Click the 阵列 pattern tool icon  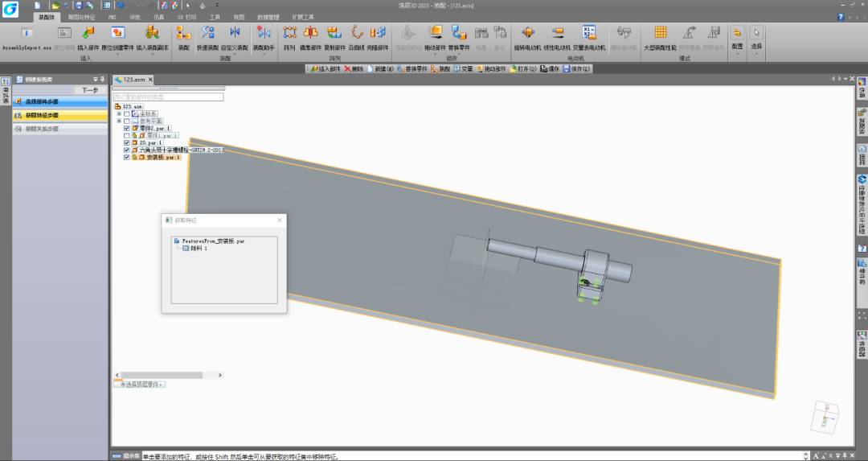pos(289,33)
